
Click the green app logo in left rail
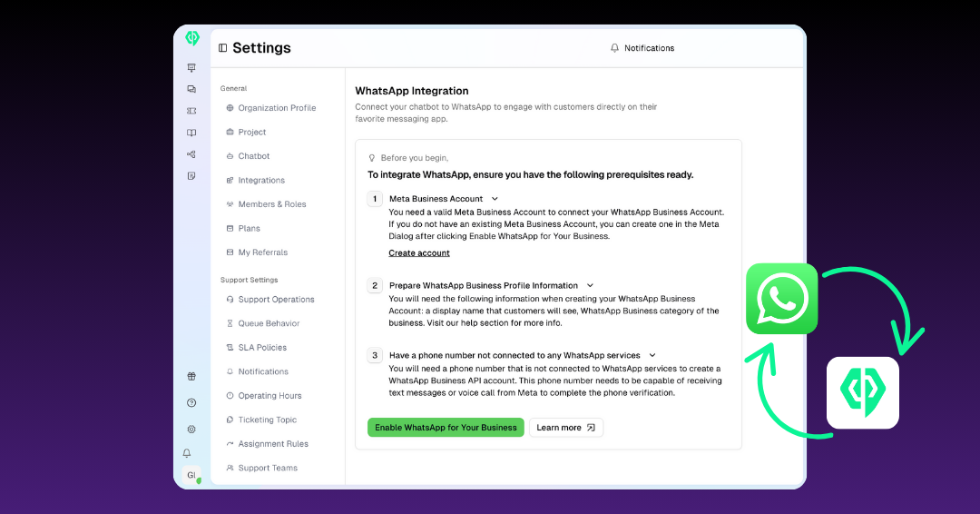[191, 38]
